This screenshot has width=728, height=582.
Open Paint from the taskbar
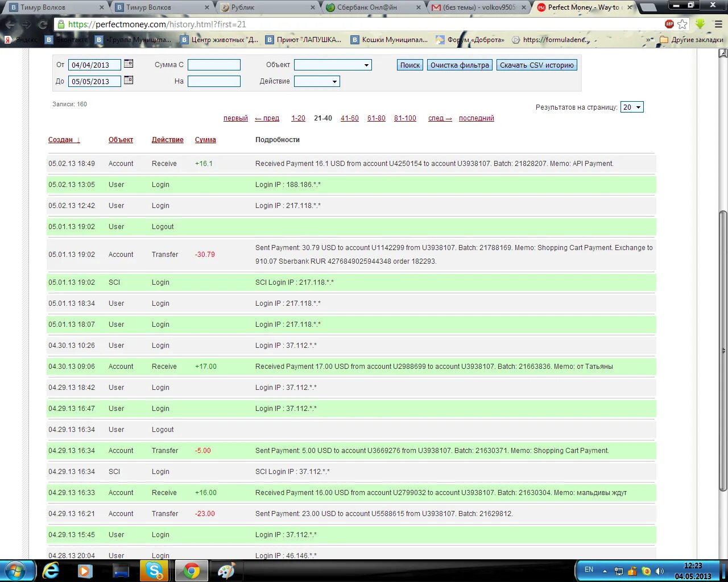(x=226, y=571)
